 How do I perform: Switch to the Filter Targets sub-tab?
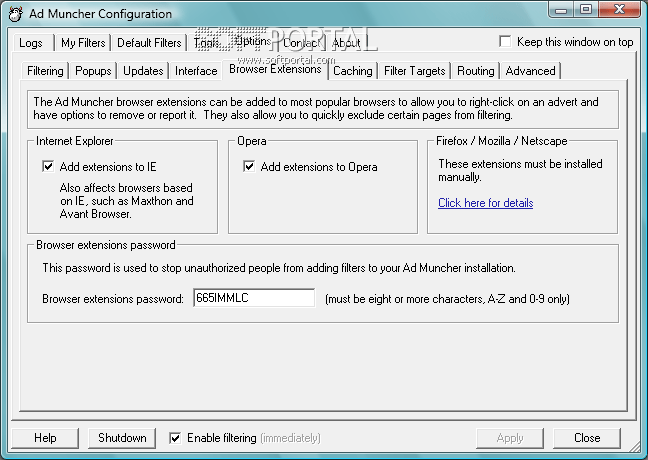pos(415,71)
